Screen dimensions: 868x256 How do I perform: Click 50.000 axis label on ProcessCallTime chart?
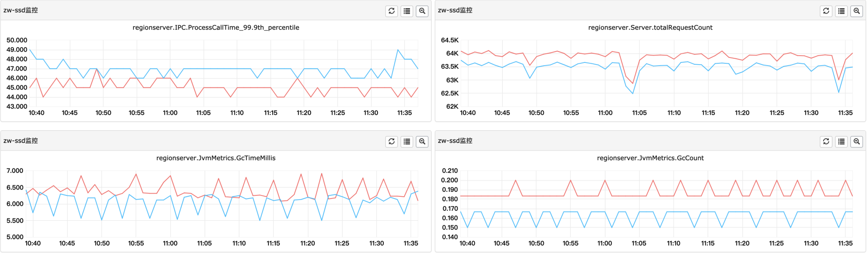17,40
